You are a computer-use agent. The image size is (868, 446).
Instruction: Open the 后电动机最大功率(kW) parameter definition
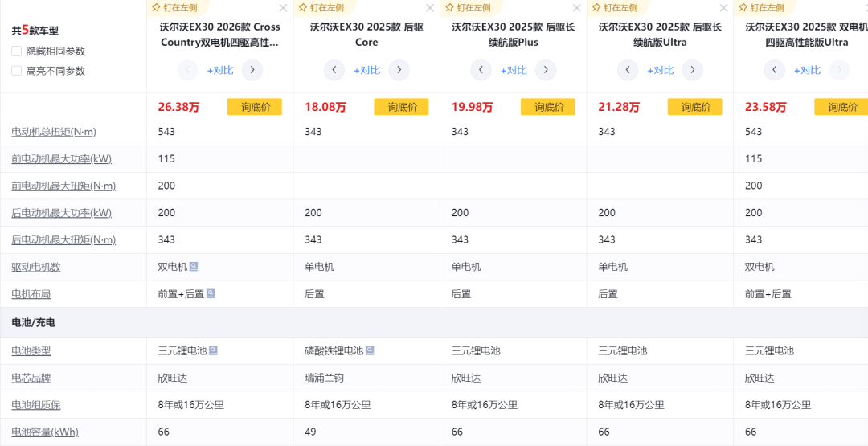[61, 213]
